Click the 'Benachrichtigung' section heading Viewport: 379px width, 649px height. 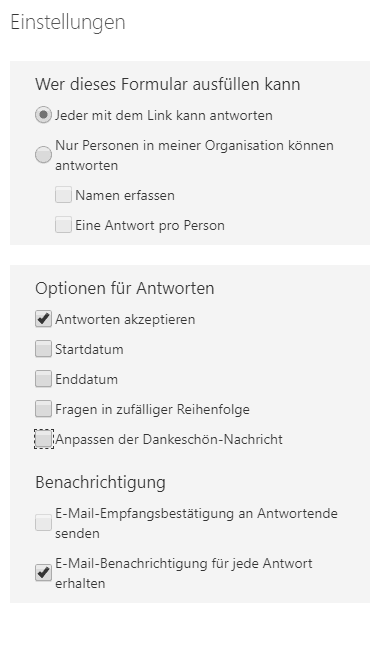point(101,483)
